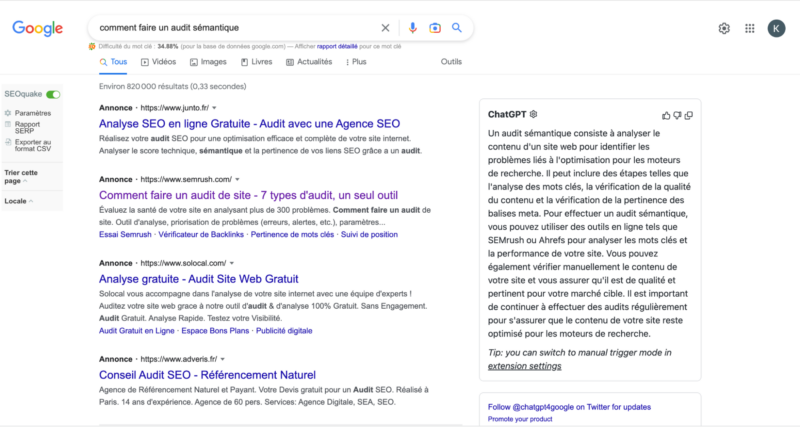Open Analyse SEO en ligne Gratuite result
Image resolution: width=800 pixels, height=427 pixels.
[x=249, y=123]
